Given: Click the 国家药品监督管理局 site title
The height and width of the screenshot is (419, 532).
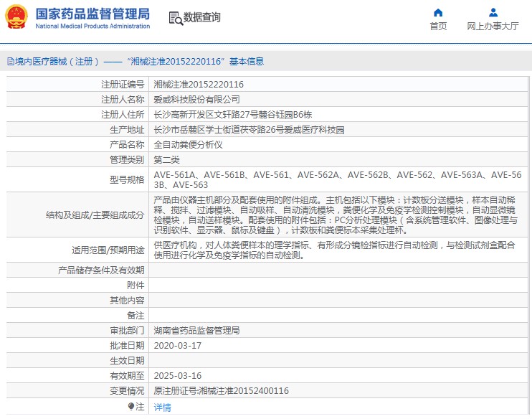Looking at the screenshot, I should [x=92, y=13].
